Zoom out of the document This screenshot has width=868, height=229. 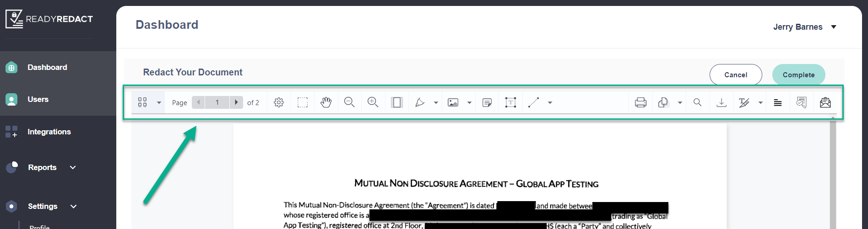pos(349,102)
